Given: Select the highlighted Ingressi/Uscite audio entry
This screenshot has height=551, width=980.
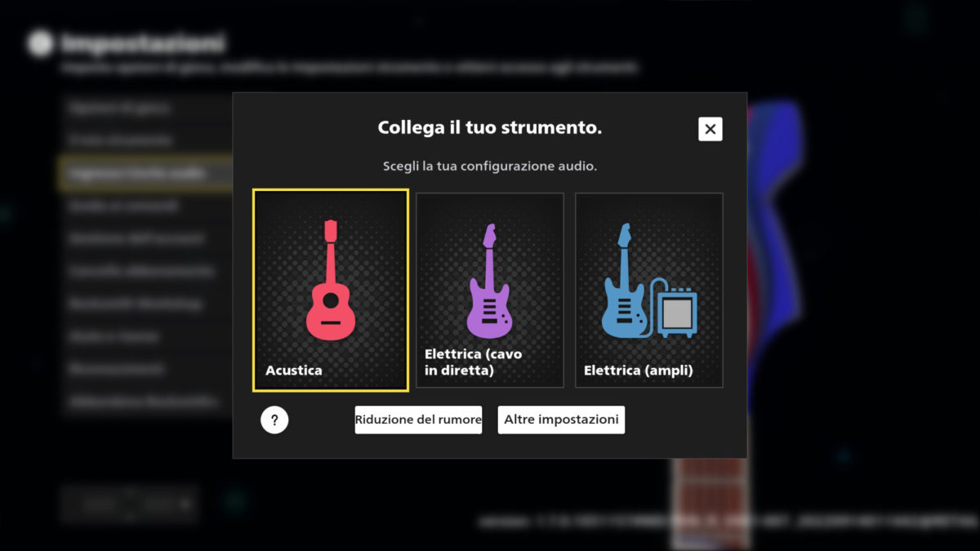Looking at the screenshot, I should coord(147,173).
